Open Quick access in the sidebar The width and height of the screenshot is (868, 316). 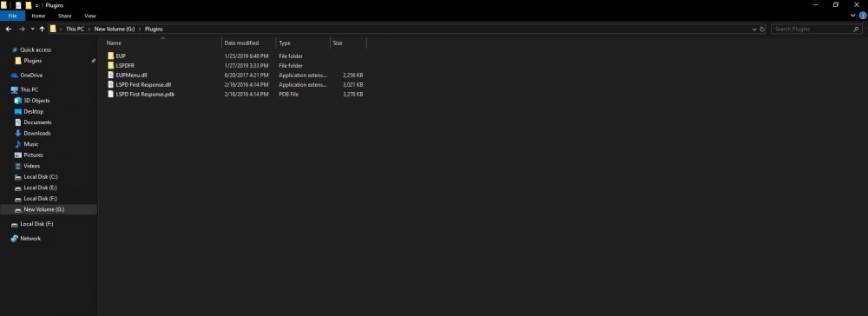coord(36,49)
